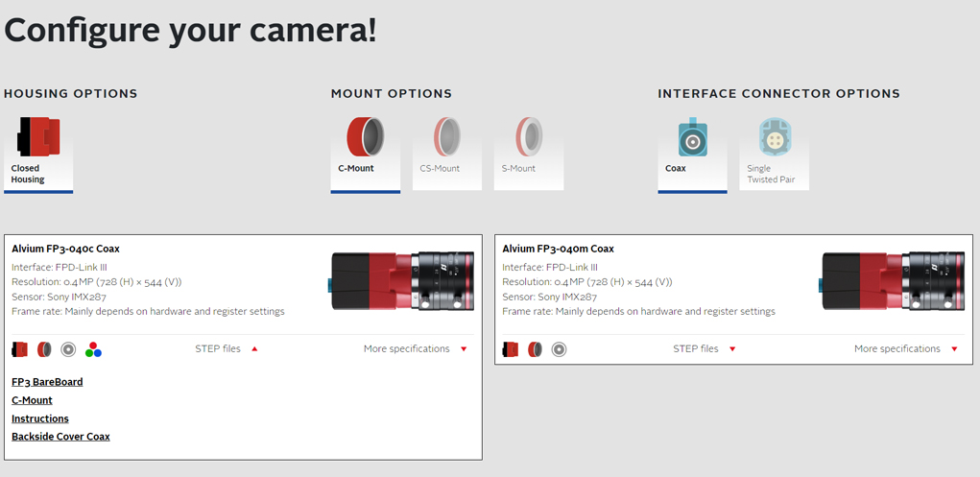
Task: Collapse STEP files on FP3-040c Coax
Action: tap(227, 349)
